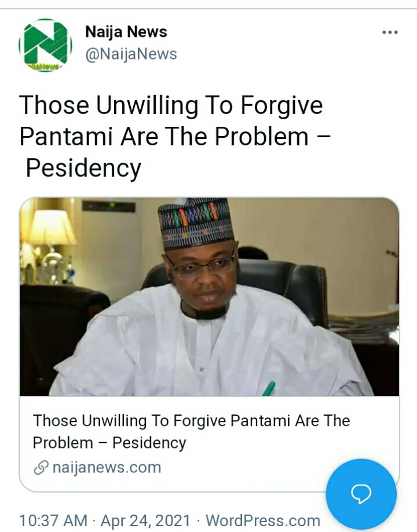Open the naijanews.com domain link
This screenshot has height=532, width=417.
(107, 468)
